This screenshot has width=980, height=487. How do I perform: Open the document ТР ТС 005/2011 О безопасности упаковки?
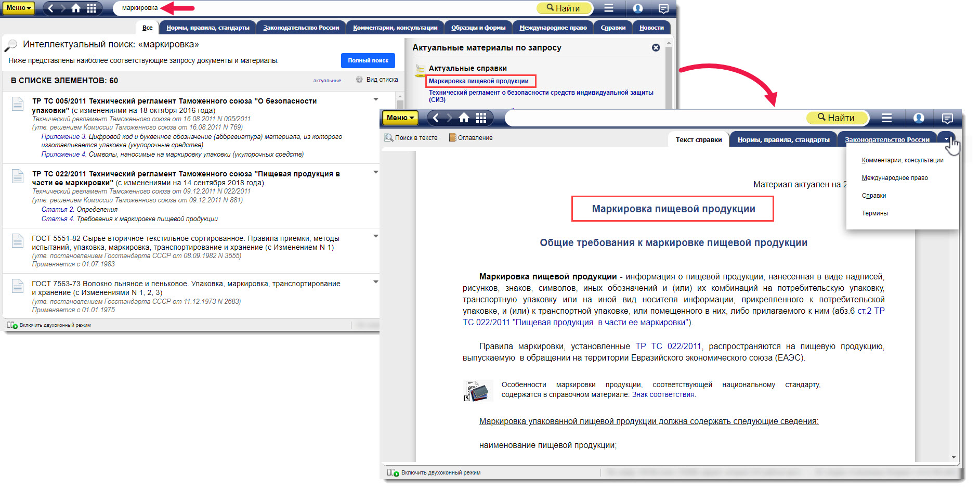click(x=174, y=106)
